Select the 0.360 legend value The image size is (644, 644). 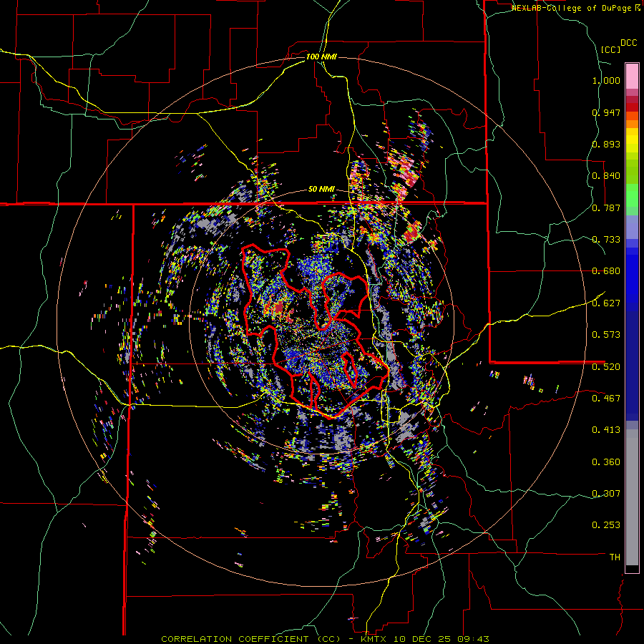coord(606,462)
